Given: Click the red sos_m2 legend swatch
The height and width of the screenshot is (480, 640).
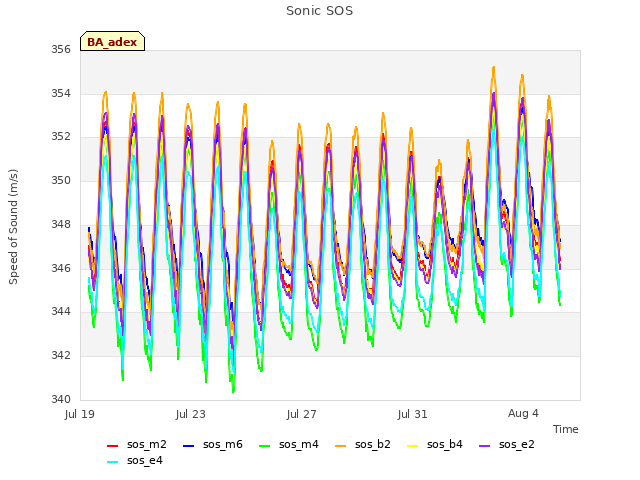Looking at the screenshot, I should tap(112, 446).
